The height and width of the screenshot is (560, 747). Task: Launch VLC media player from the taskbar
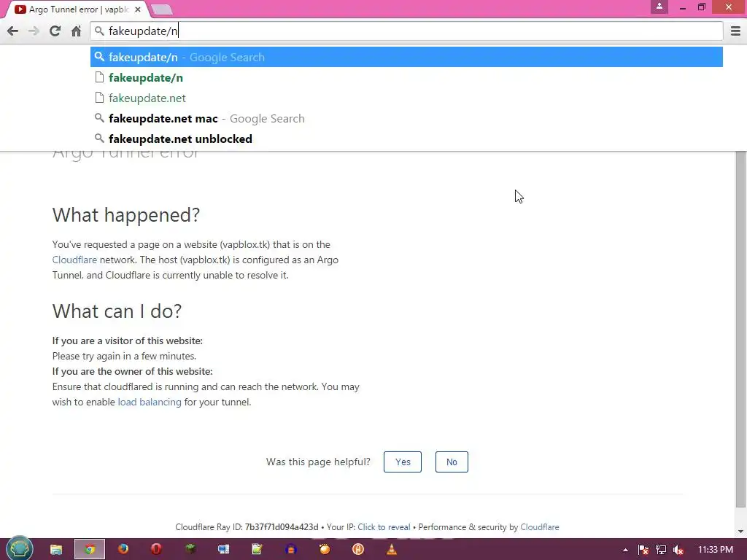[392, 550]
